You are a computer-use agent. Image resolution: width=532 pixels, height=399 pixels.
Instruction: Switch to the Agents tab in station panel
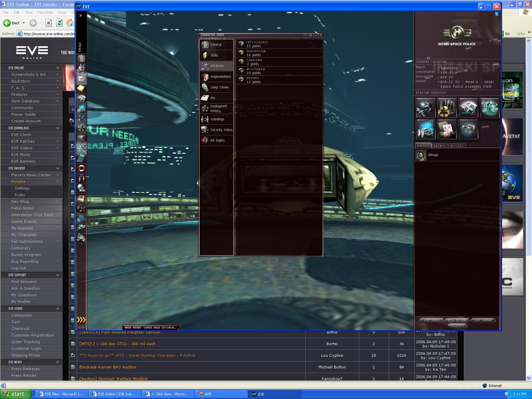439,146
